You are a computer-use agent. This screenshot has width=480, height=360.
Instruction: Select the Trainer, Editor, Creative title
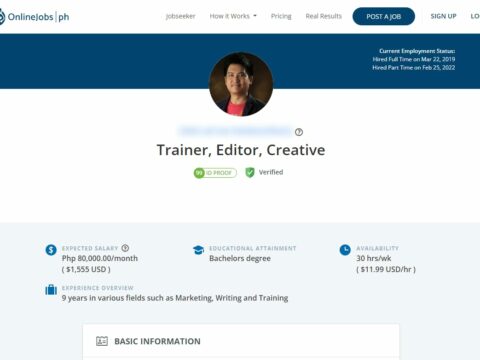pos(241,150)
